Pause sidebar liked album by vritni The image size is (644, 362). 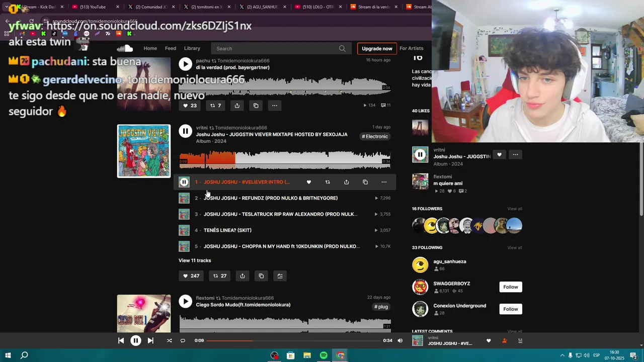(420, 154)
